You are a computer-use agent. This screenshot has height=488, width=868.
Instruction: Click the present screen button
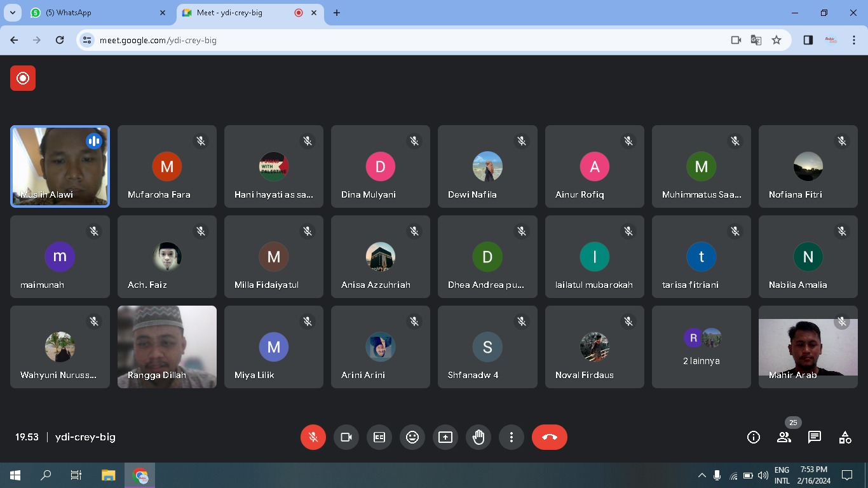(x=445, y=437)
